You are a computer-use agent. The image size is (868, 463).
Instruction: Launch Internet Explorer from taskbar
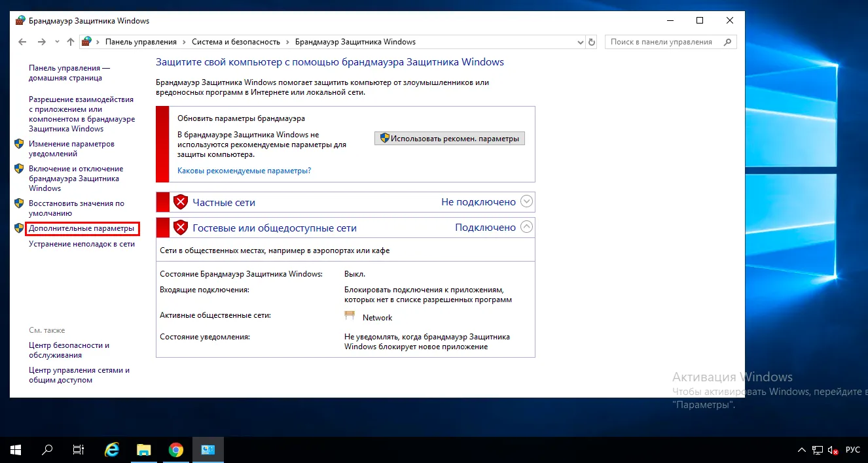[x=113, y=450]
